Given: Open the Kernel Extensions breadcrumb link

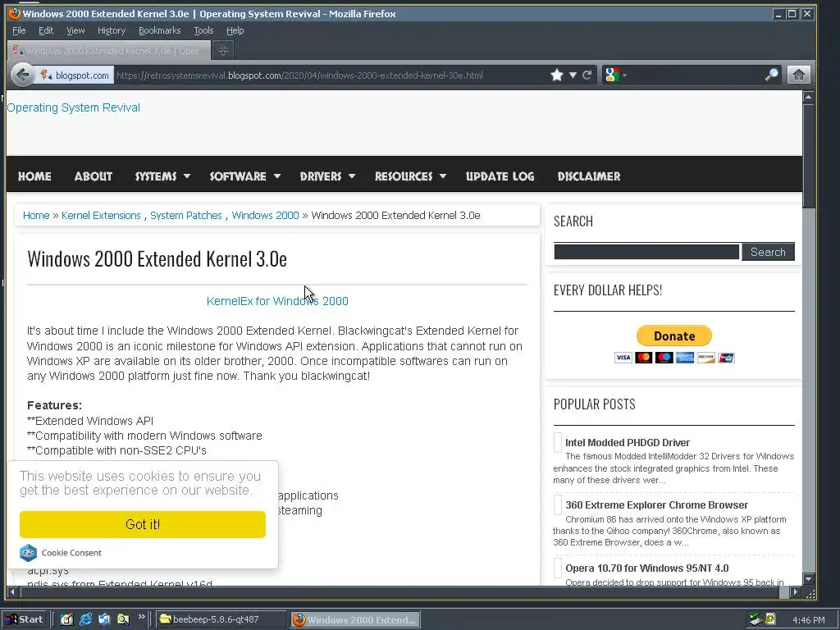Looking at the screenshot, I should (x=101, y=216).
